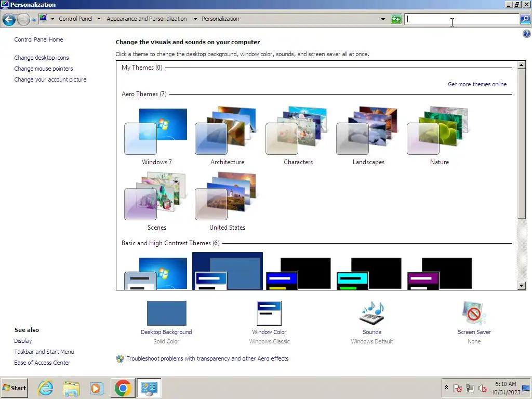Click the Solid Color label
The height and width of the screenshot is (399, 532).
point(166,341)
